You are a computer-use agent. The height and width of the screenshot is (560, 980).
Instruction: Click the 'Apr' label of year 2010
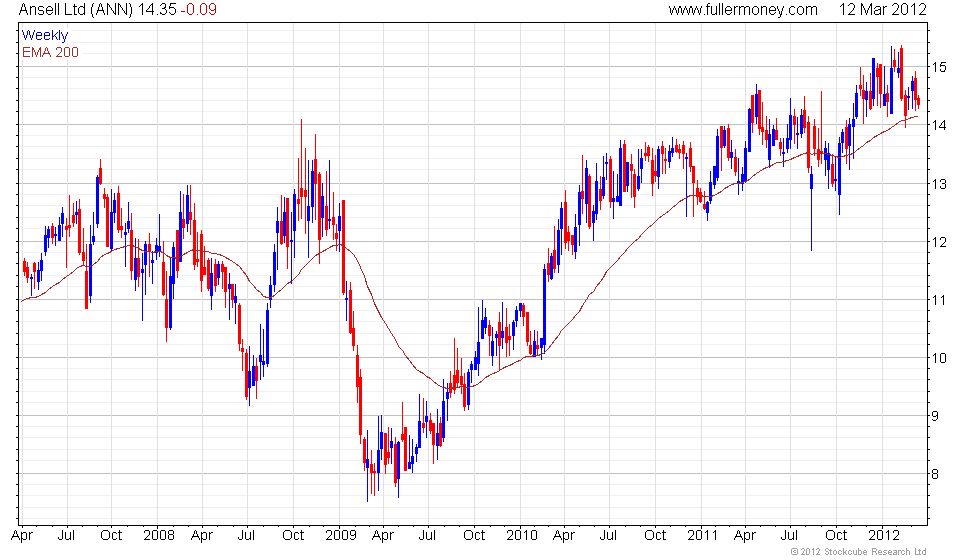pyautogui.click(x=564, y=536)
